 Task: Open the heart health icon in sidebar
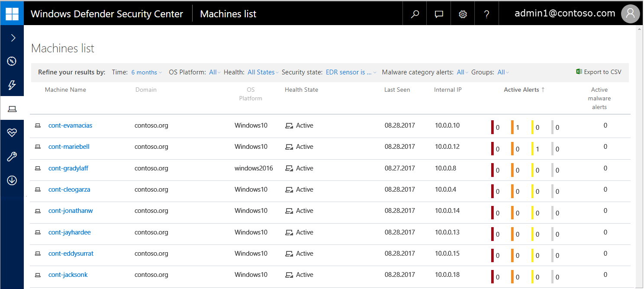(12, 133)
